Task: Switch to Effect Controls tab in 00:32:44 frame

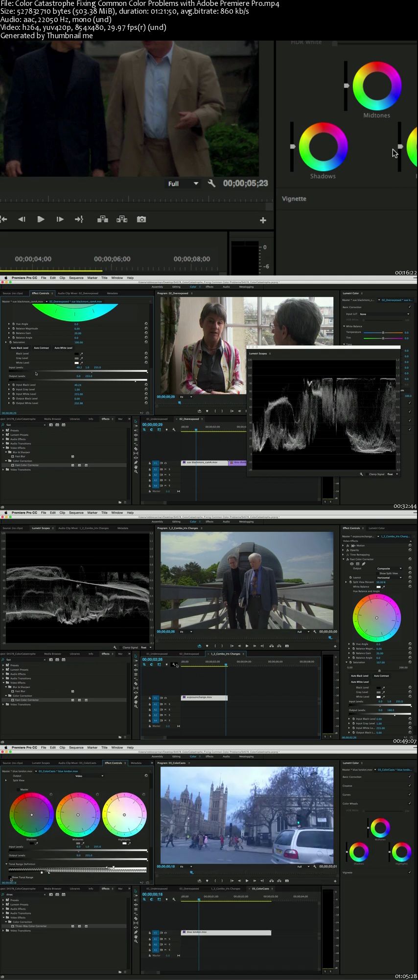Action: click(x=41, y=293)
